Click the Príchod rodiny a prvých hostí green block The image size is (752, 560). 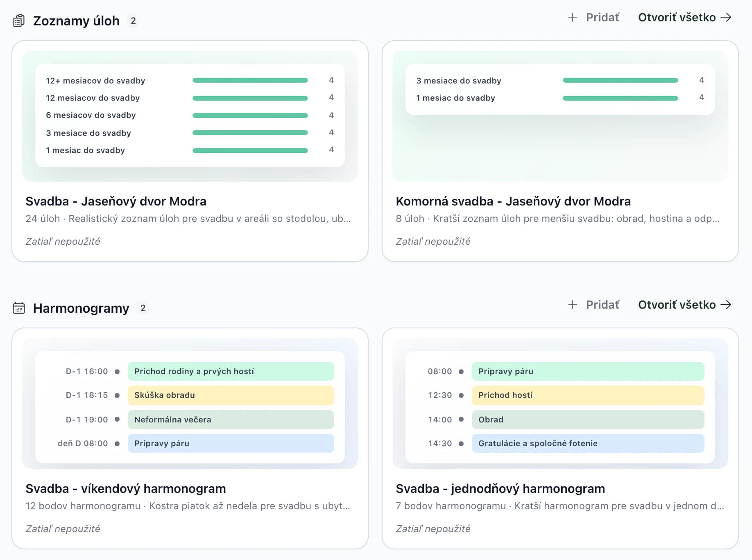231,371
